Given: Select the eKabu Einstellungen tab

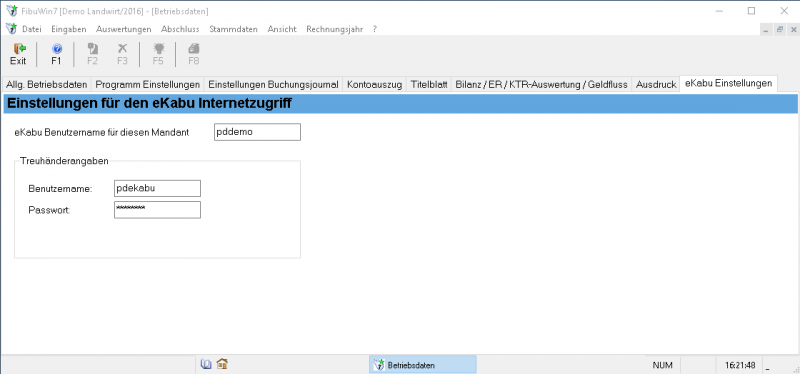Looking at the screenshot, I should pos(729,84).
